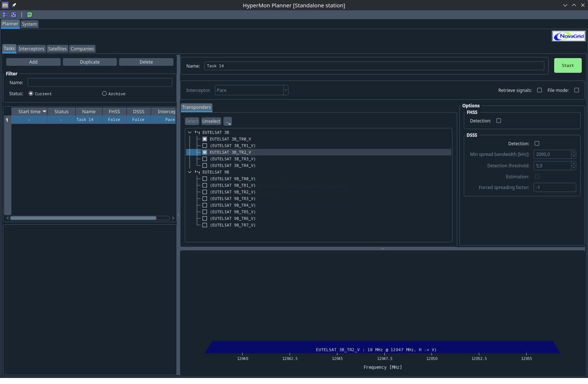Click row header number 1

(7, 120)
